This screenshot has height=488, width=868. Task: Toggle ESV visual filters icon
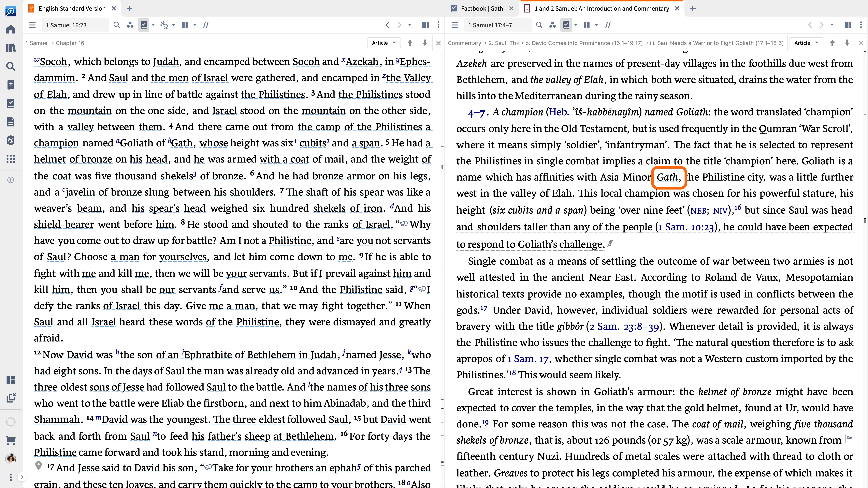(144, 25)
